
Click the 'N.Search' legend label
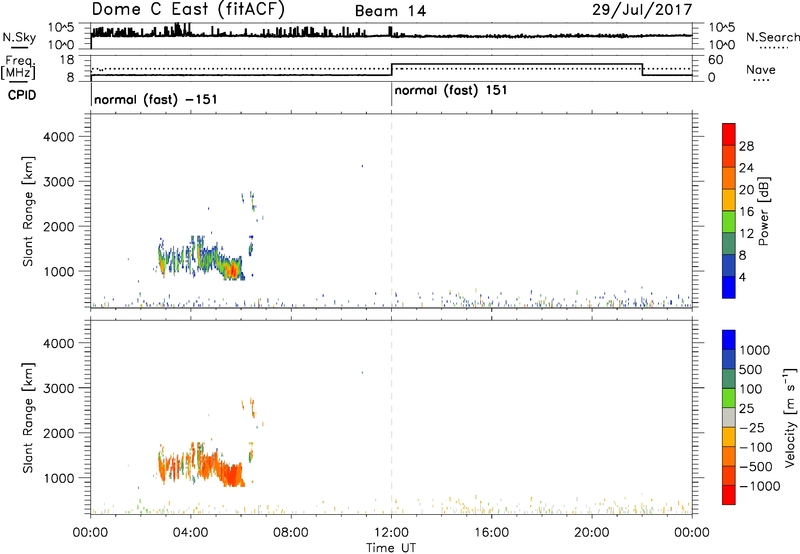click(772, 37)
